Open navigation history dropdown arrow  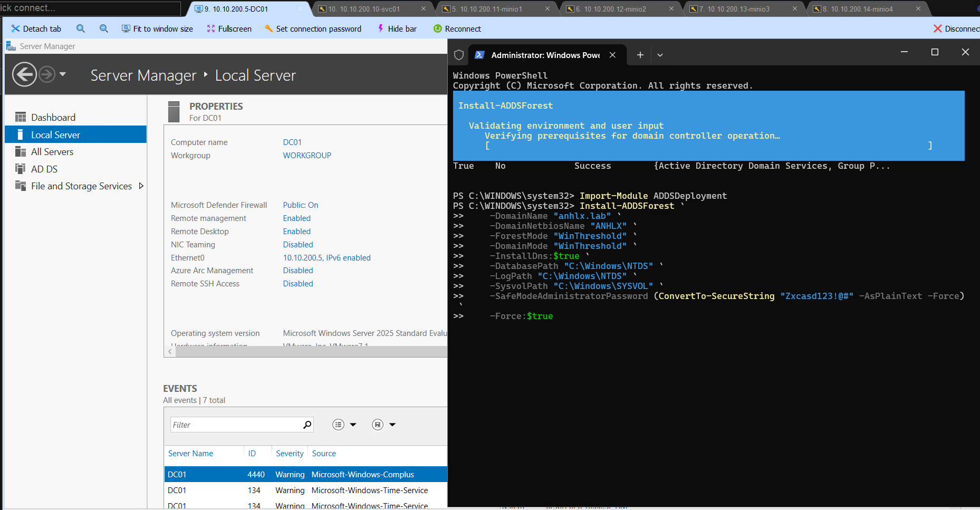pos(63,74)
